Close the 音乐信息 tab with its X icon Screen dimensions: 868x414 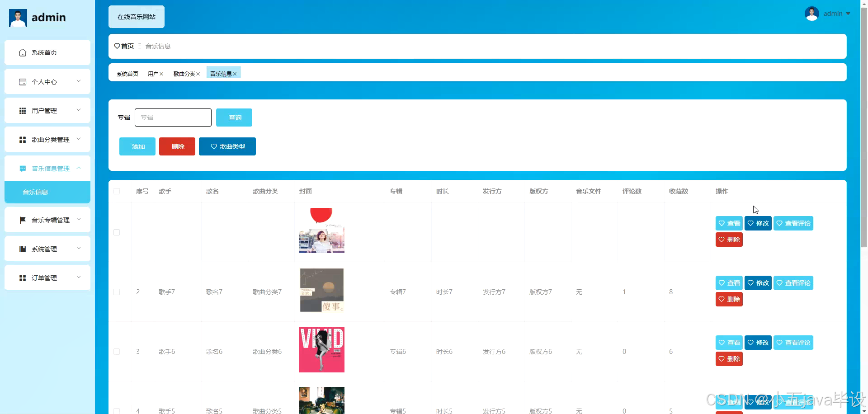coord(235,74)
